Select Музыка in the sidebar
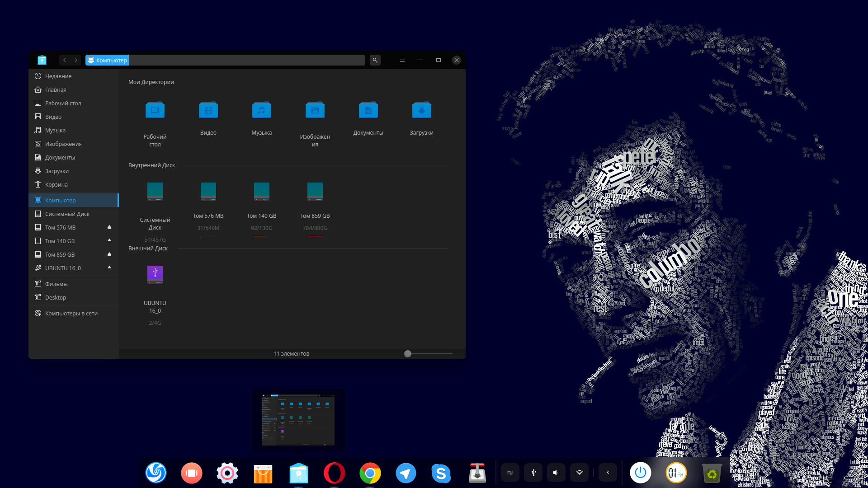Viewport: 868px width, 488px height. 74,130
